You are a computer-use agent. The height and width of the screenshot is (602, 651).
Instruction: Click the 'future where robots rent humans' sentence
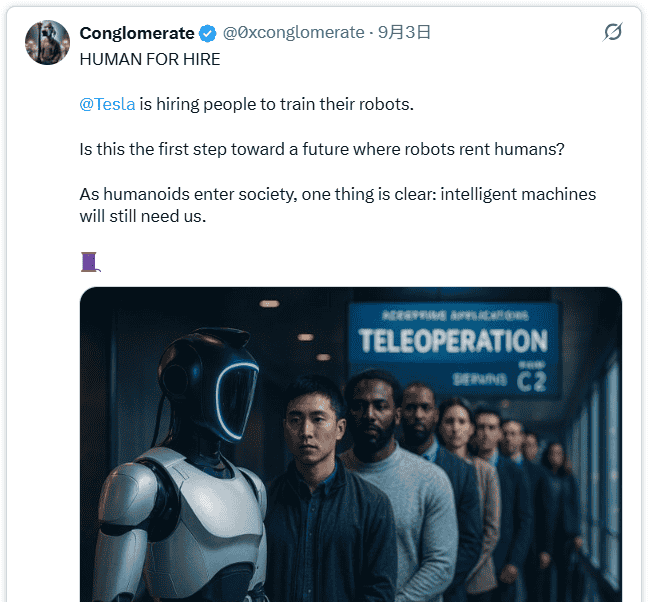[x=322, y=149]
